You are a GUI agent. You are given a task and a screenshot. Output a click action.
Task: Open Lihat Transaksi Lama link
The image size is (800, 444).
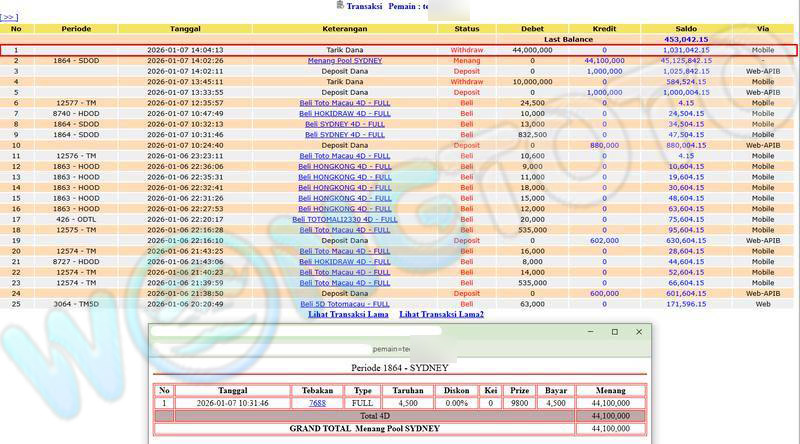347,314
